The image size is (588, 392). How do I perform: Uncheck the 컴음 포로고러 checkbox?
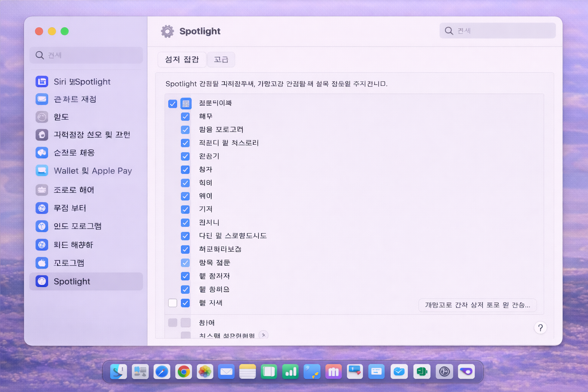point(185,130)
